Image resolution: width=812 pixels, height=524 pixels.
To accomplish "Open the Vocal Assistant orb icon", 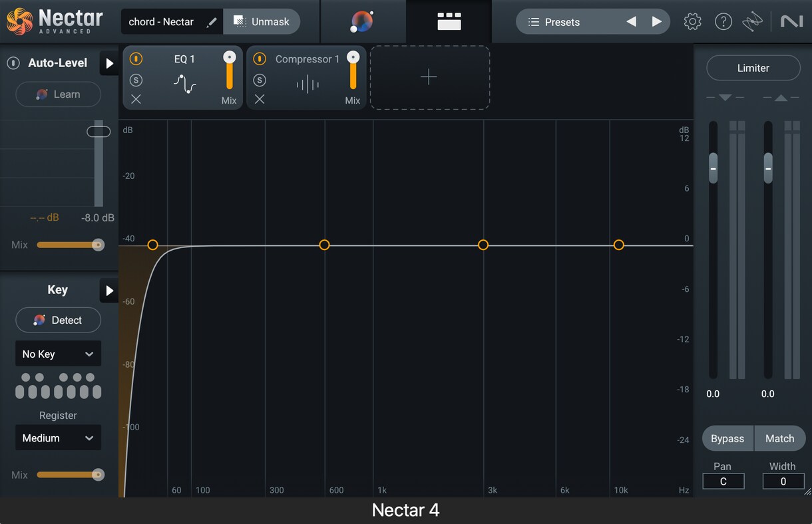I will point(361,22).
